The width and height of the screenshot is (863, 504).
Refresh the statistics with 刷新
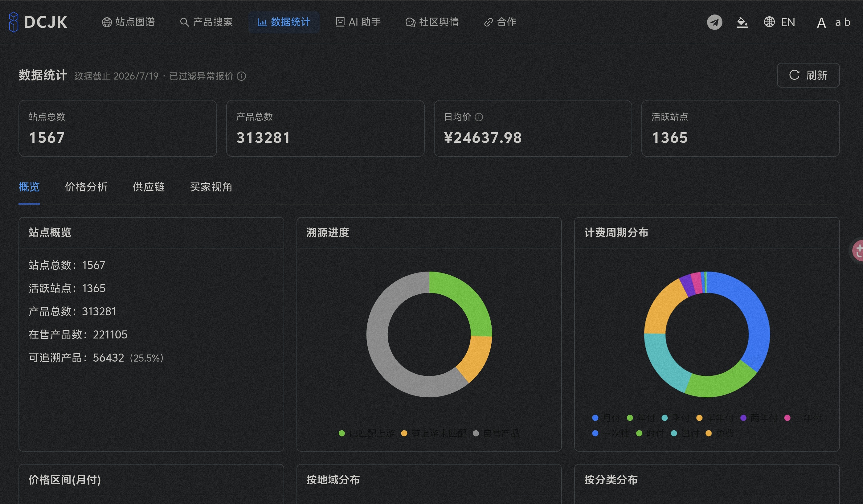(x=808, y=75)
